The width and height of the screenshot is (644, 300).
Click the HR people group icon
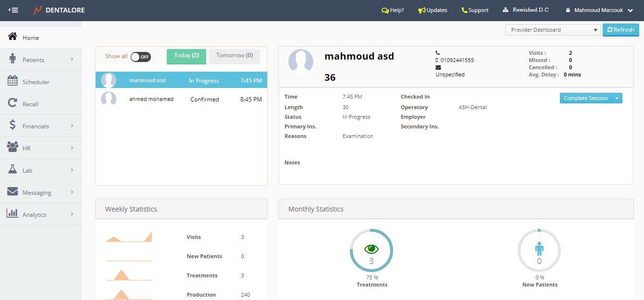coord(12,148)
